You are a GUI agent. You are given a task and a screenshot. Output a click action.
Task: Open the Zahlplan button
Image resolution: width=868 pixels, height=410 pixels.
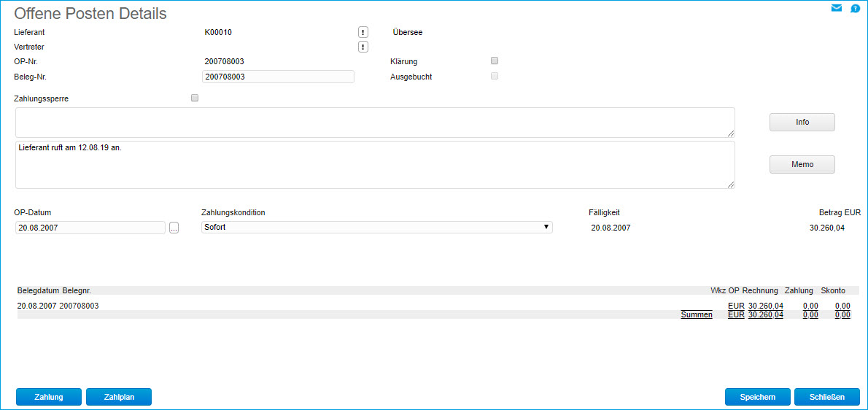[118, 397]
